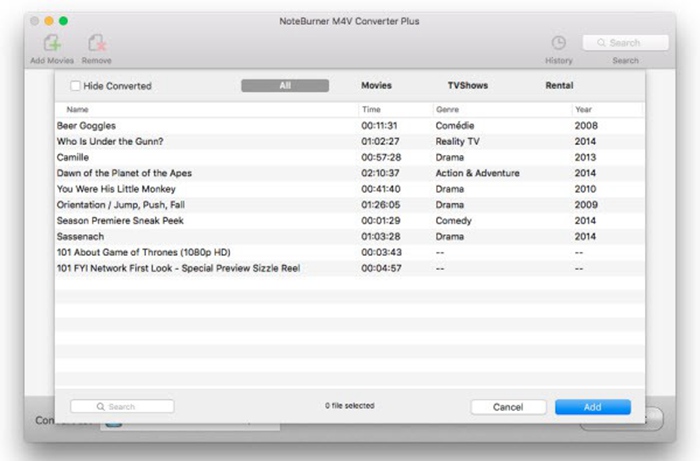Click the Remove icon in toolbar

(x=97, y=43)
